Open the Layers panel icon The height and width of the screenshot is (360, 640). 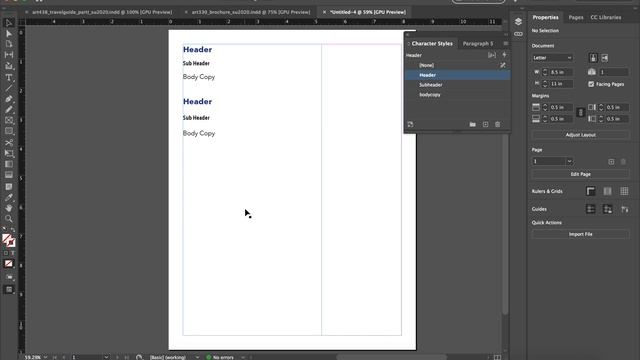tap(518, 22)
